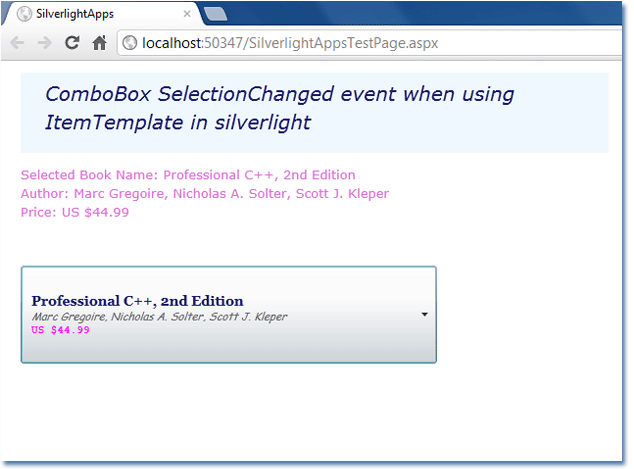Close the SilverlightApps tab

pos(187,14)
